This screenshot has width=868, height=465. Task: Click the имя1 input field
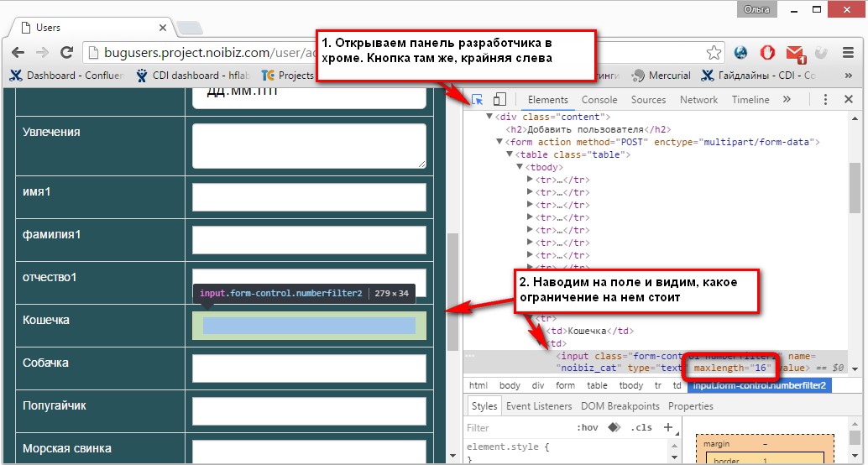pos(310,197)
